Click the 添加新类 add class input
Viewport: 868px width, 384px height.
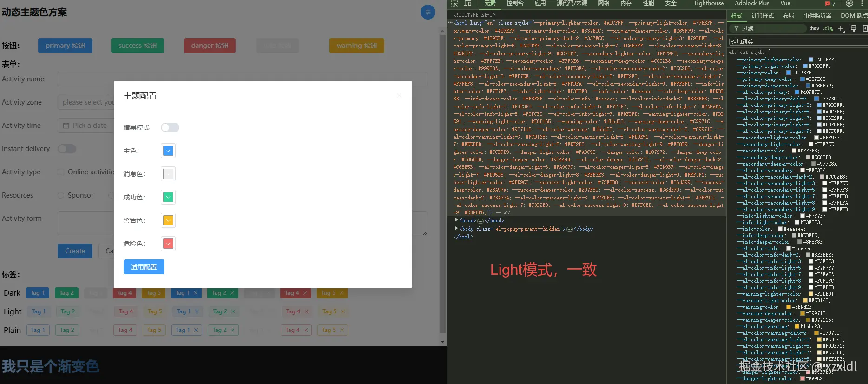[797, 41]
